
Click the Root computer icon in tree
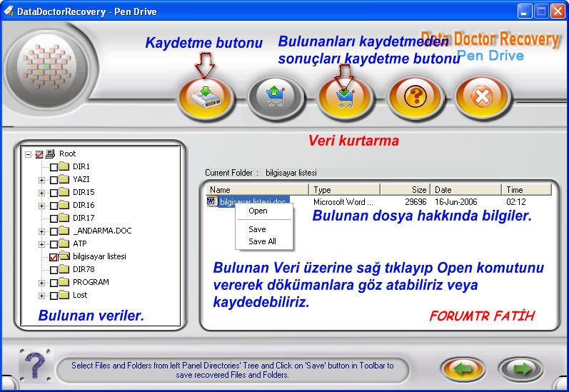click(x=50, y=154)
